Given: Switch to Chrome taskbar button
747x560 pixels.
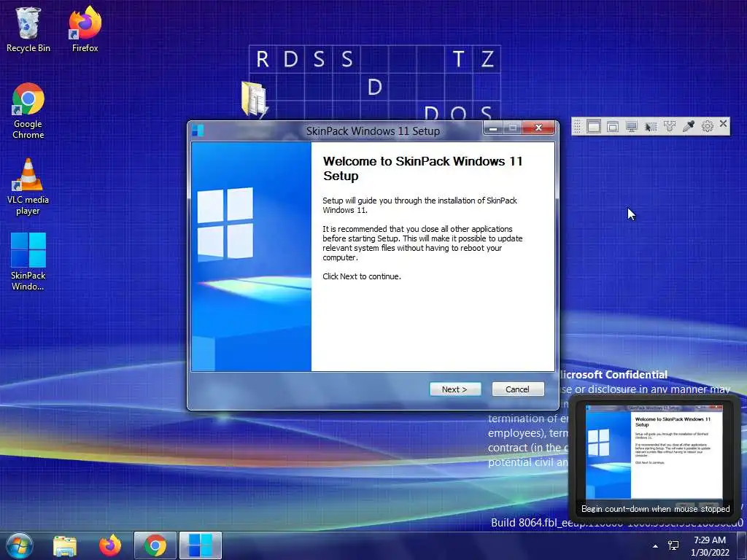Looking at the screenshot, I should tap(155, 545).
